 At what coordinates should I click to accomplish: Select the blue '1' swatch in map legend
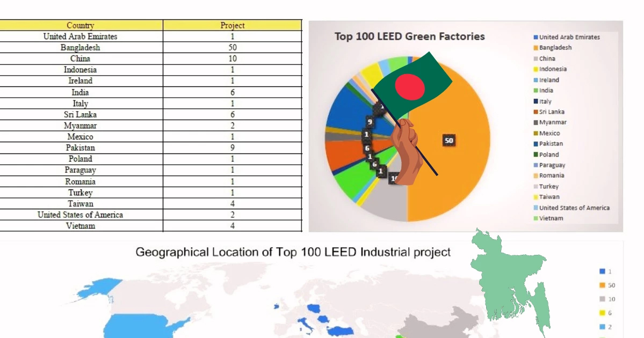602,271
